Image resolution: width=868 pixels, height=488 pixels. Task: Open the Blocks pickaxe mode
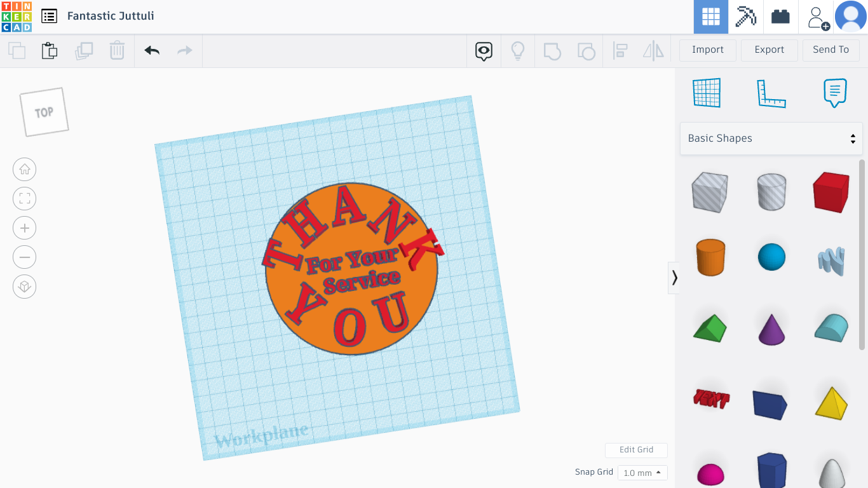click(x=745, y=17)
